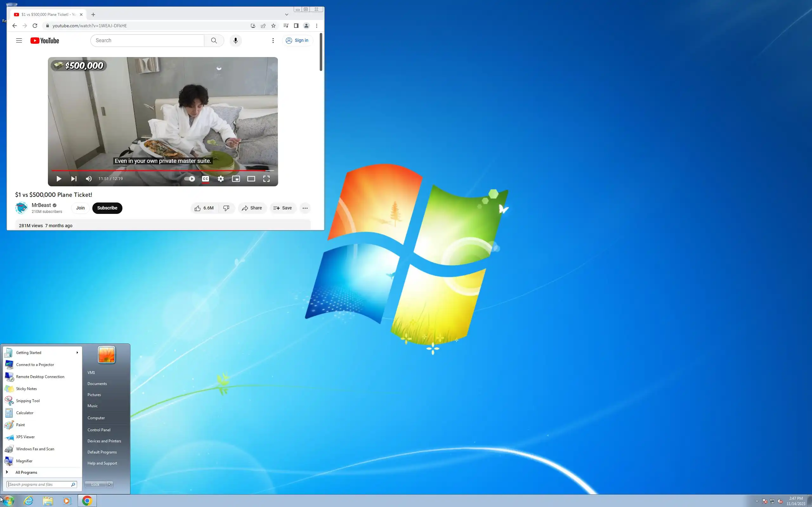Skip to next video
812x507 pixels.
(x=74, y=179)
